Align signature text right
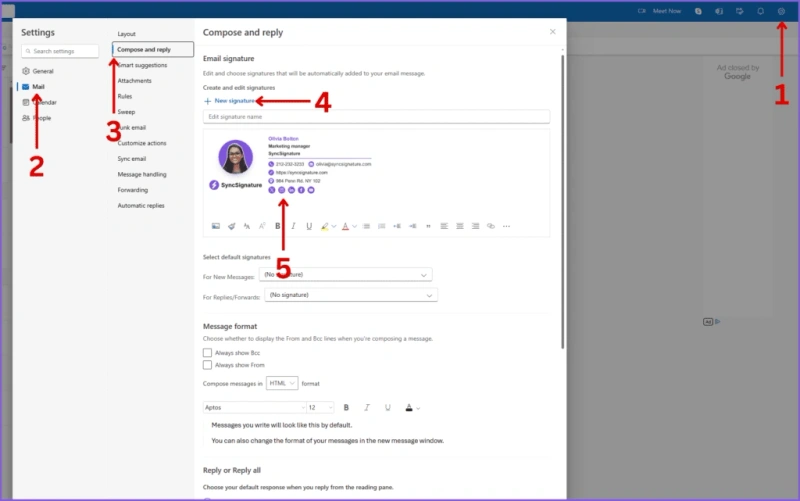800x501 pixels. click(x=475, y=226)
